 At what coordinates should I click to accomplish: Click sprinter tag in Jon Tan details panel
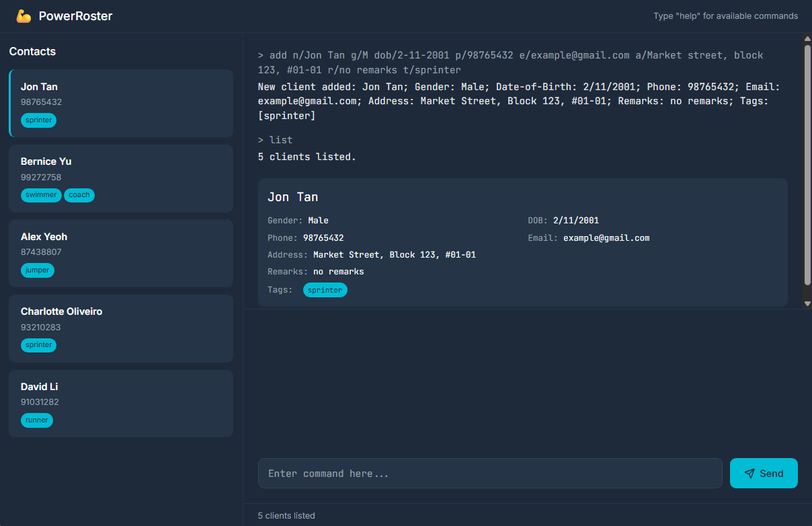325,290
